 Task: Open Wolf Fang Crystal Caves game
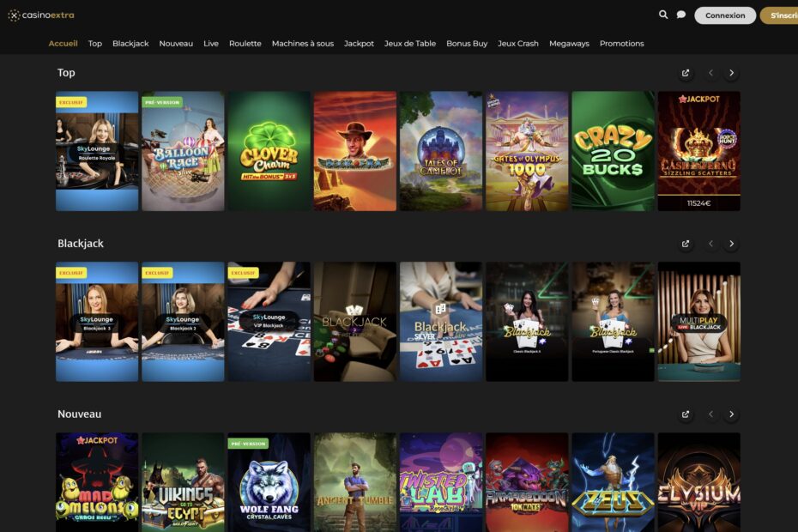tap(269, 482)
